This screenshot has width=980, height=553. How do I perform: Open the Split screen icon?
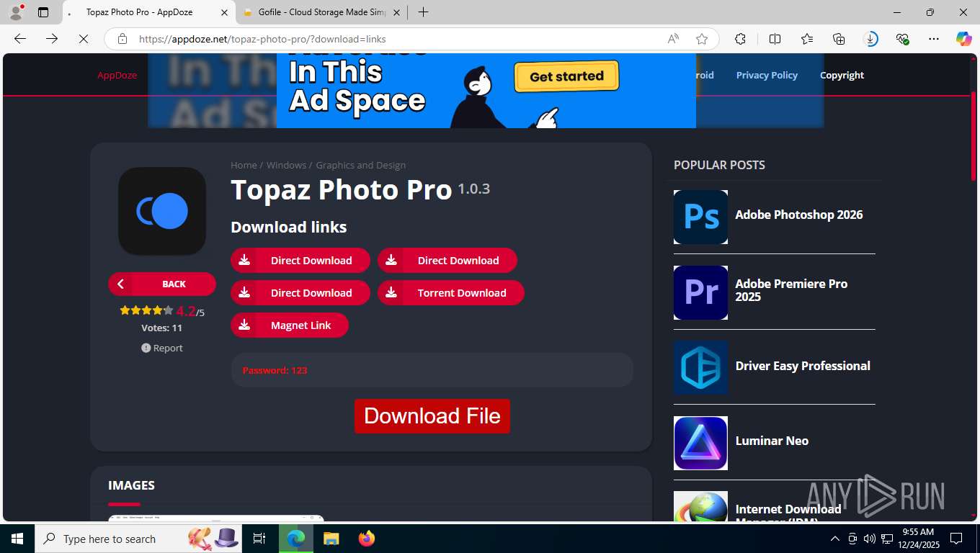775,39
